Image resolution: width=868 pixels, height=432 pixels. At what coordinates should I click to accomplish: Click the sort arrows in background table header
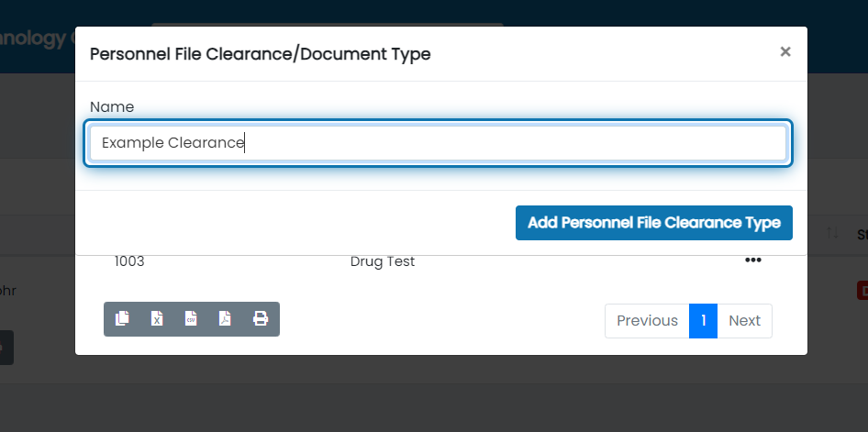tap(832, 234)
